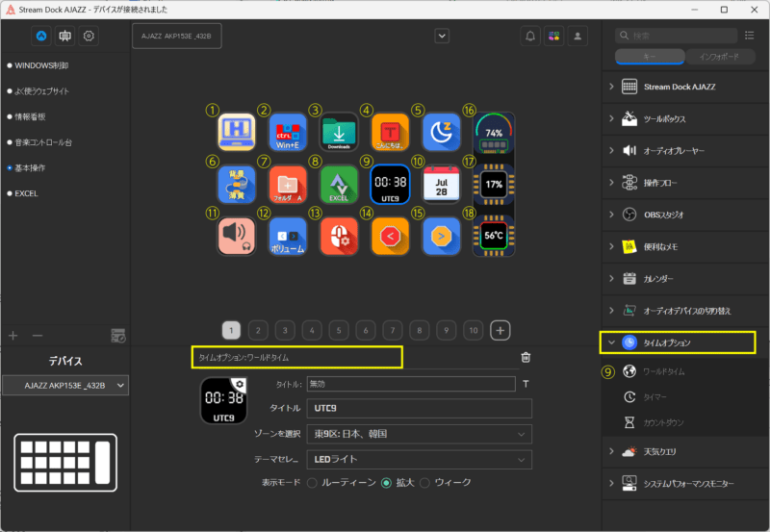This screenshot has height=532, width=770.
Task: Click the laptop H key icon
Action: tap(237, 133)
